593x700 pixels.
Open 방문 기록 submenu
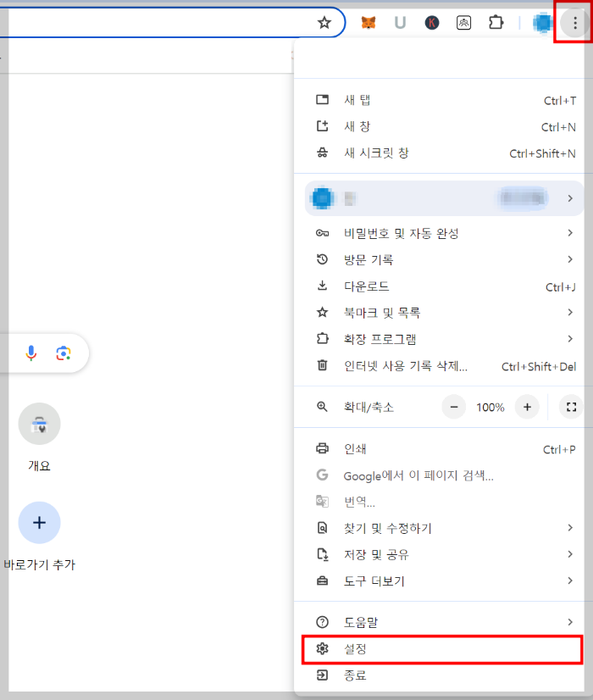pyautogui.click(x=446, y=259)
